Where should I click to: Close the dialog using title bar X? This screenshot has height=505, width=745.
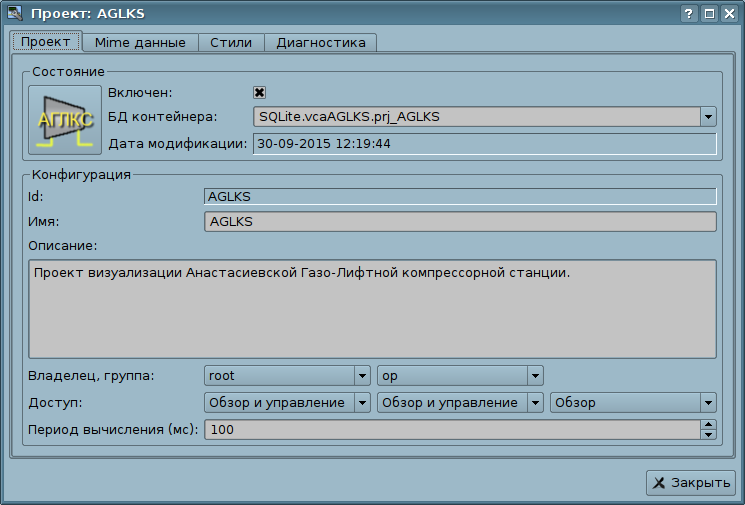coord(729,14)
